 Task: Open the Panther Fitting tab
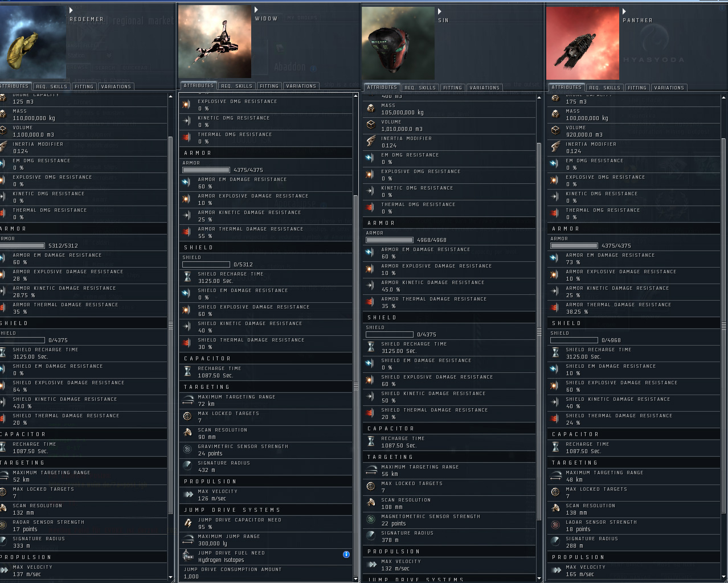(x=637, y=88)
